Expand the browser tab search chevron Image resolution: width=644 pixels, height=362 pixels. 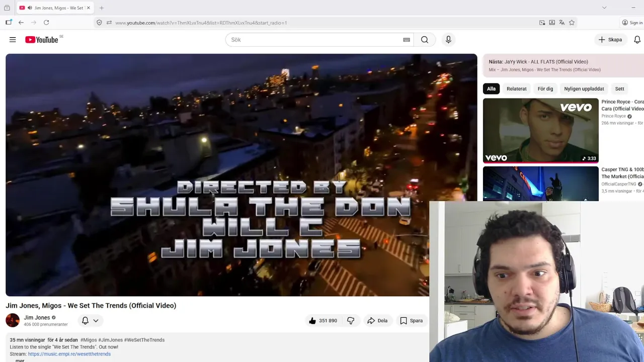[x=604, y=8]
